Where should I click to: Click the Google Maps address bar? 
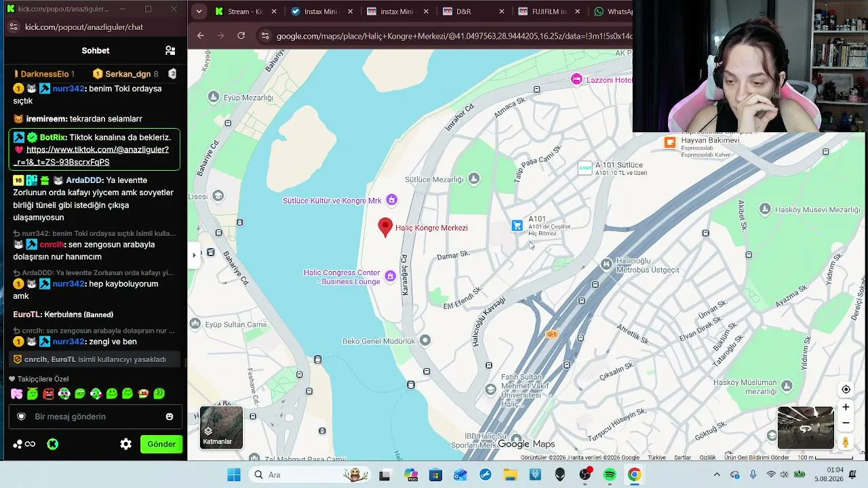(446, 36)
